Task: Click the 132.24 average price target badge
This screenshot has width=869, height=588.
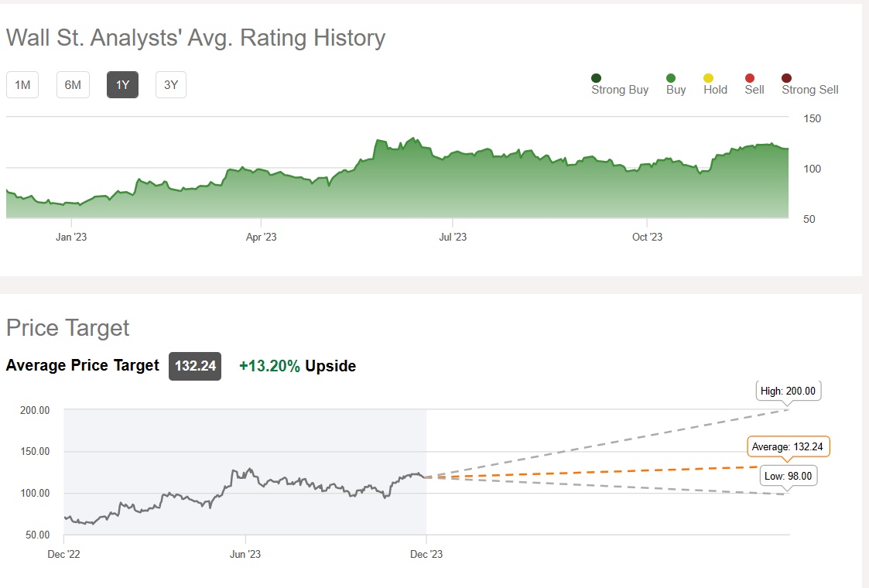Action: pos(195,366)
